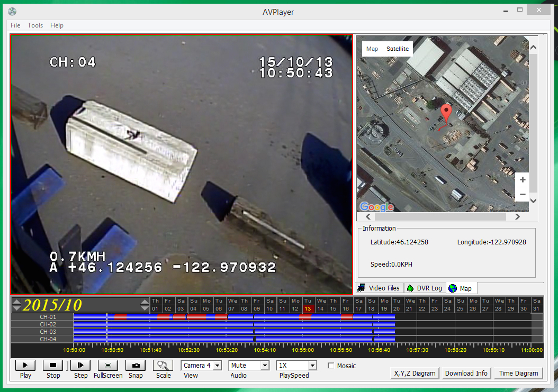
Task: Switch video to FullScreen
Action: pyautogui.click(x=108, y=365)
